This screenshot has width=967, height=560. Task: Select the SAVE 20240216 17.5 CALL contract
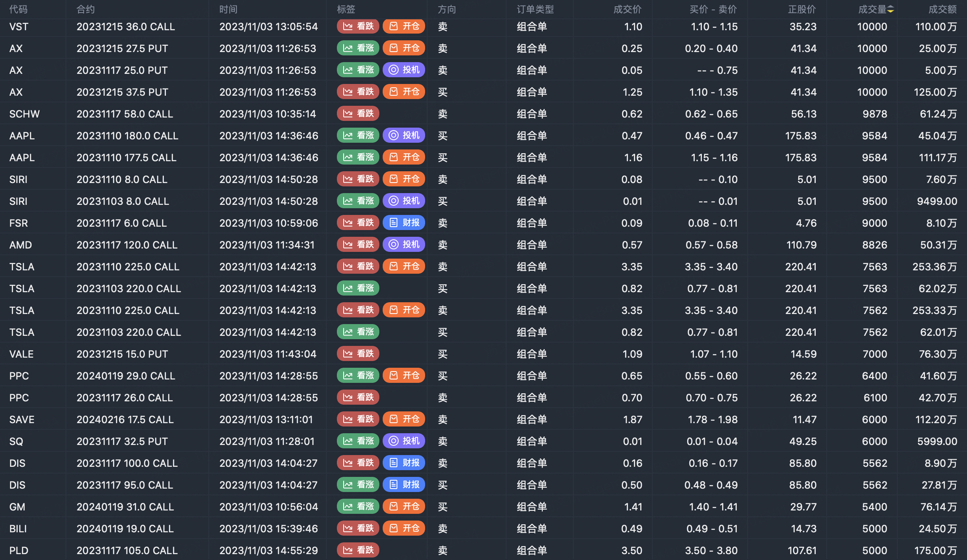125,419
